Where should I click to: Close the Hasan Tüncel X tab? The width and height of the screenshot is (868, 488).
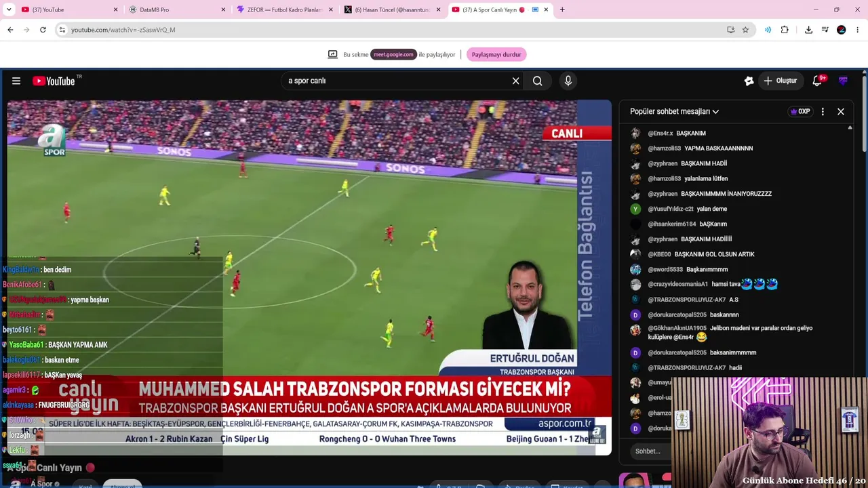click(x=438, y=9)
